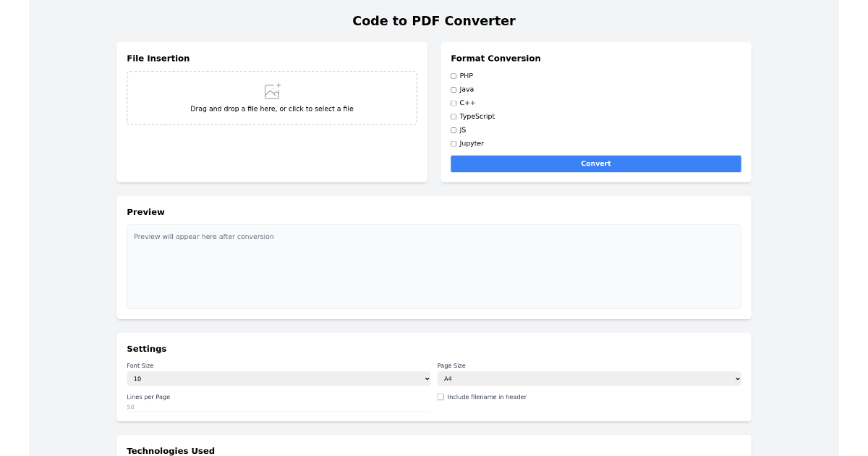The height and width of the screenshot is (456, 868).
Task: Click the drag-and-drop file selection area
Action: pyautogui.click(x=271, y=98)
